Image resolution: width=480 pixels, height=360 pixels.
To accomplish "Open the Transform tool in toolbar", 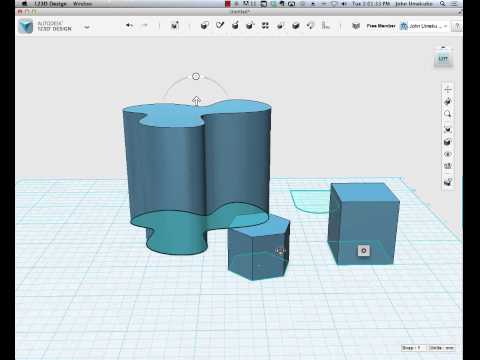I will (175, 26).
